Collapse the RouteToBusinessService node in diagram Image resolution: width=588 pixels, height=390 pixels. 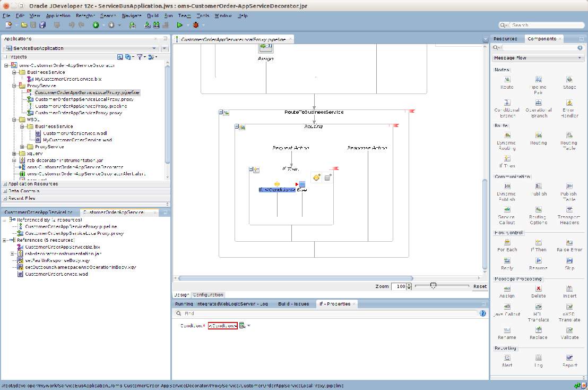221,112
